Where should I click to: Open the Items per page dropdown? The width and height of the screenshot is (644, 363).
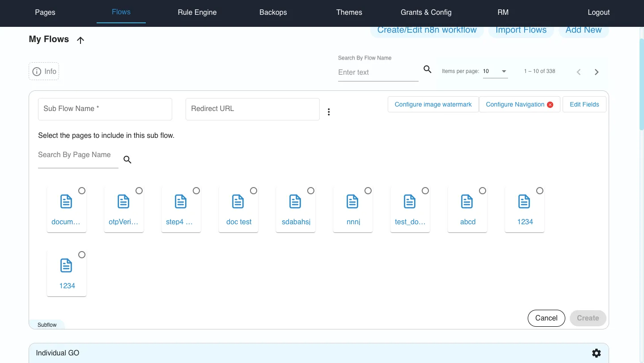[x=496, y=72]
